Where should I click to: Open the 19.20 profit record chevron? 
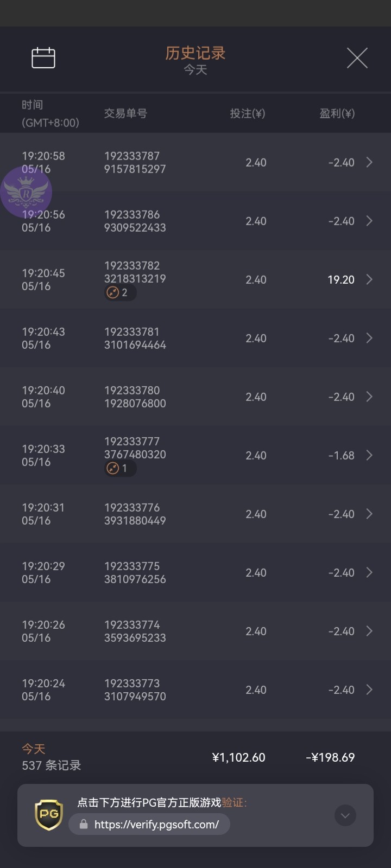point(369,279)
